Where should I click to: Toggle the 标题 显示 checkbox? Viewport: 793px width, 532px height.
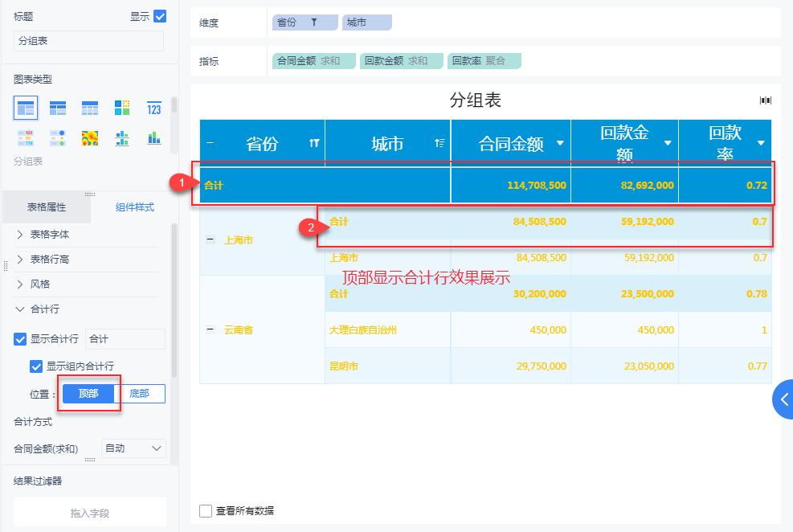(160, 16)
